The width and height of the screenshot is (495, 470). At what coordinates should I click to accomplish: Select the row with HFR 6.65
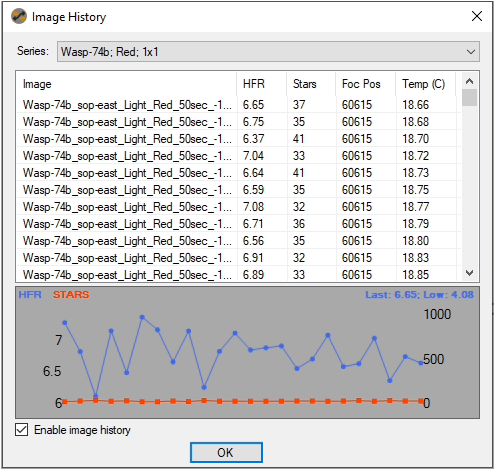click(x=239, y=105)
